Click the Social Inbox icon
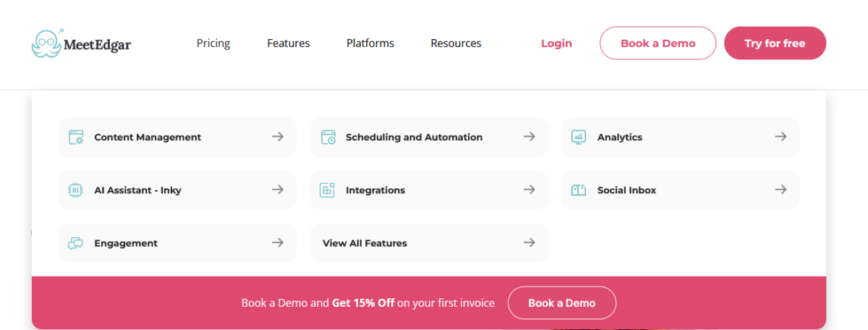 (579, 190)
